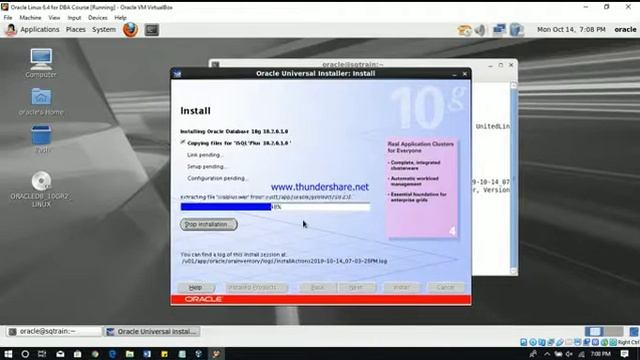Click the 'Setup pending...' status line
Viewport: 640px width, 360px height.
pos(207,167)
